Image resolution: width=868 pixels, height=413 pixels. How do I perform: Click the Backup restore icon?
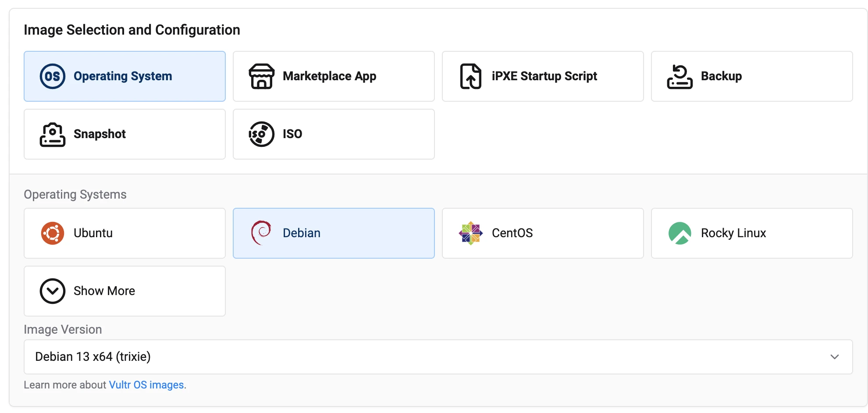pos(680,76)
